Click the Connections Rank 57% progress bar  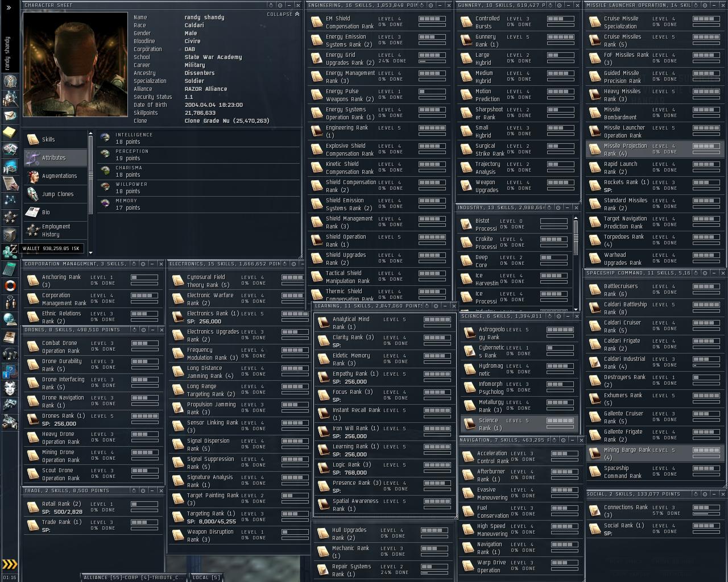pyautogui.click(x=706, y=513)
